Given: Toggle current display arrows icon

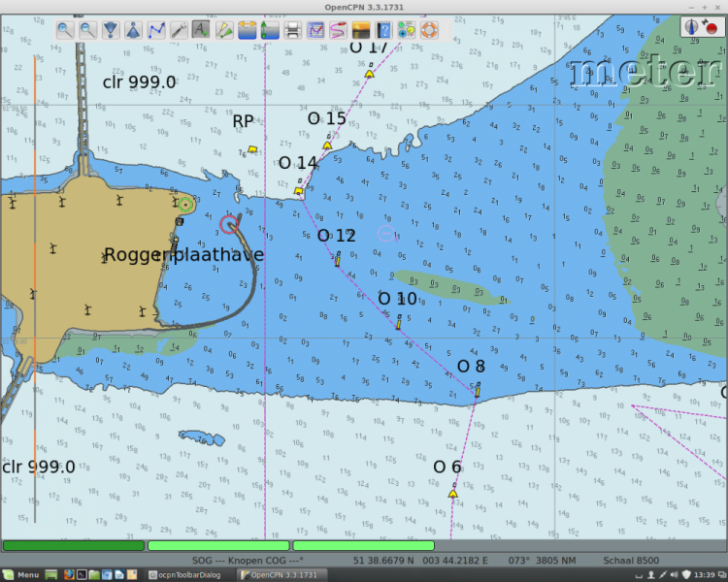Looking at the screenshot, I should [270, 30].
